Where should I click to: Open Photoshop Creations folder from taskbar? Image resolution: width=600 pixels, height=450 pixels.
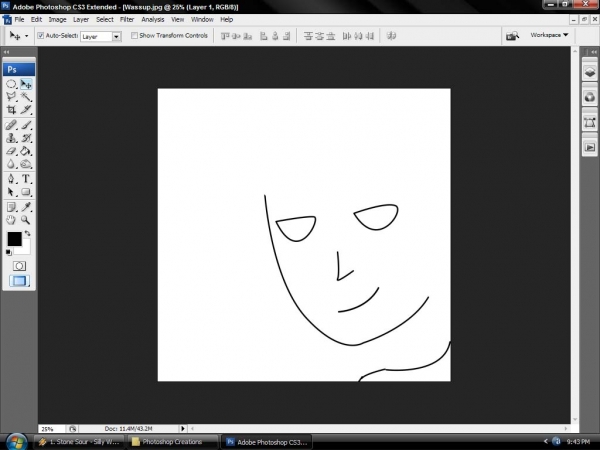tap(172, 442)
